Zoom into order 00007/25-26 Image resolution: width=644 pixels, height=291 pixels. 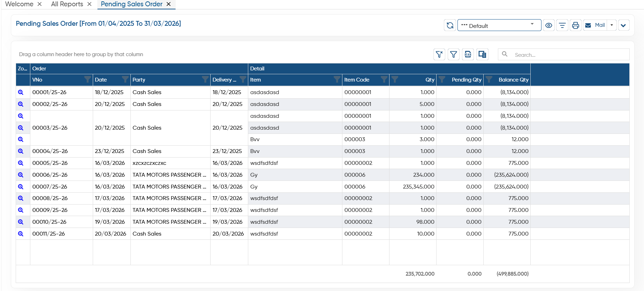(21, 187)
